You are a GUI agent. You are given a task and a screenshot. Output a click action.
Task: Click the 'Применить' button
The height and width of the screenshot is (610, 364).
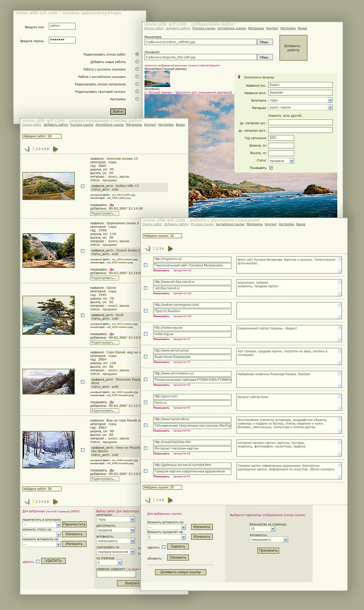[x=268, y=551]
